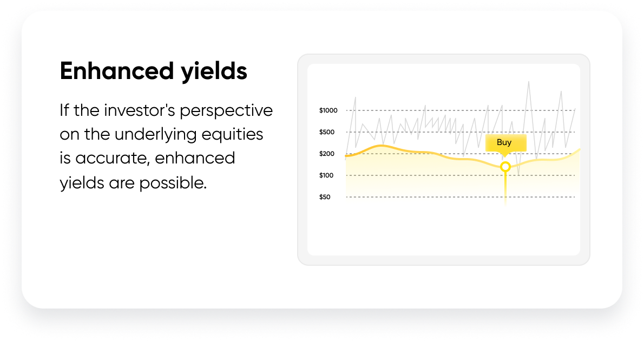
Task: Click the $200 axis label
Action: coord(327,154)
